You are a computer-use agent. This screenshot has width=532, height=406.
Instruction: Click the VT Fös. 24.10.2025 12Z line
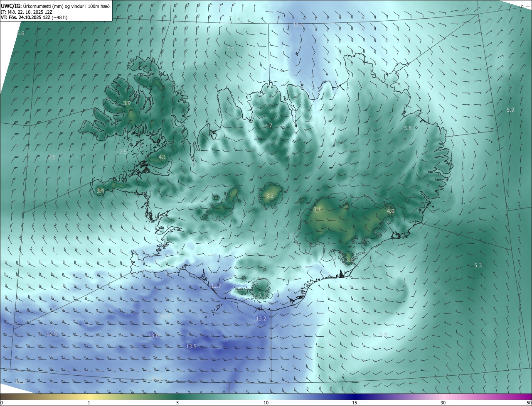pos(34,17)
